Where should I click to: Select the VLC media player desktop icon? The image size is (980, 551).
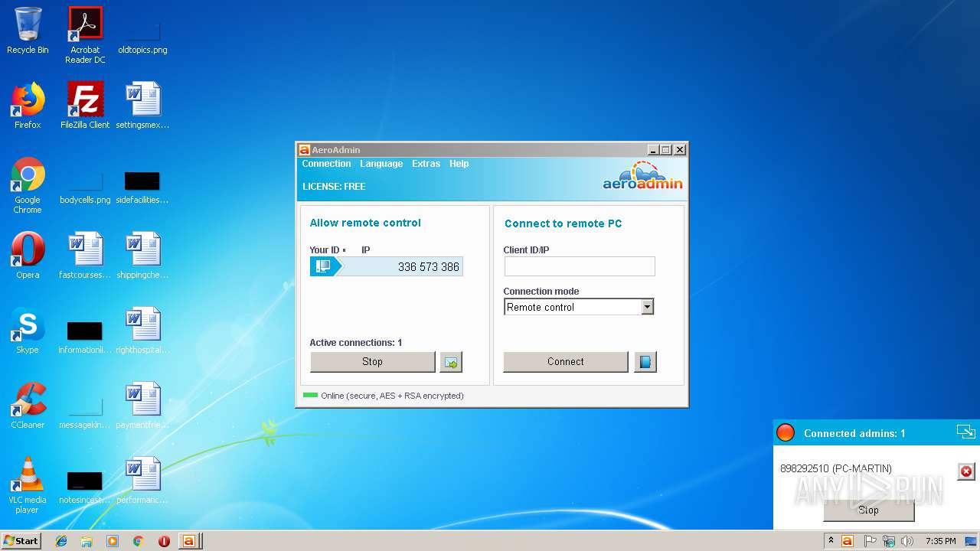[28, 486]
